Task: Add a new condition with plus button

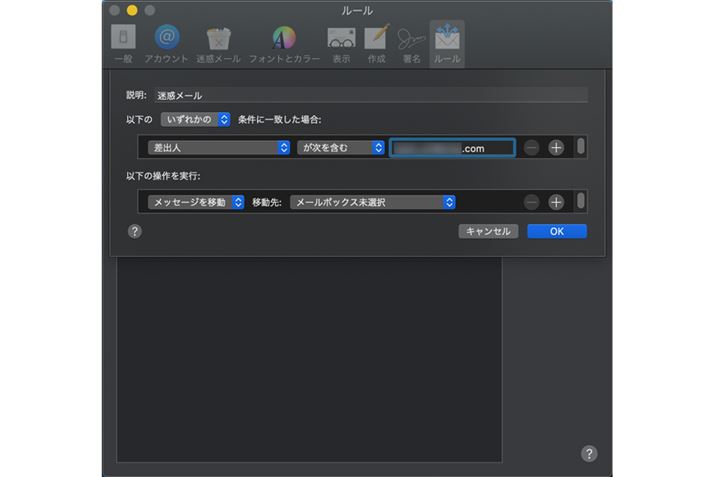Action: 557,147
